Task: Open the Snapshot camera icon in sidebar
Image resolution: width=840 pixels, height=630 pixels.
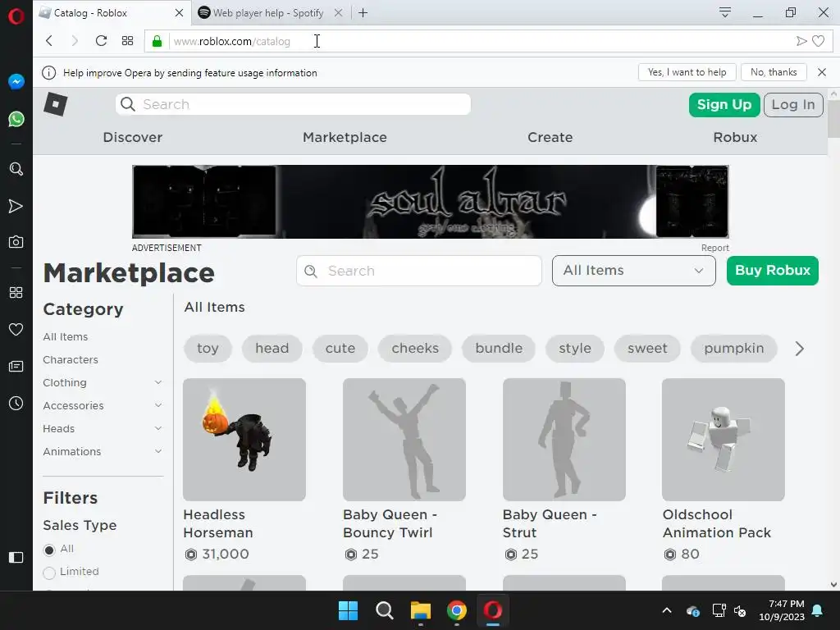Action: point(16,242)
